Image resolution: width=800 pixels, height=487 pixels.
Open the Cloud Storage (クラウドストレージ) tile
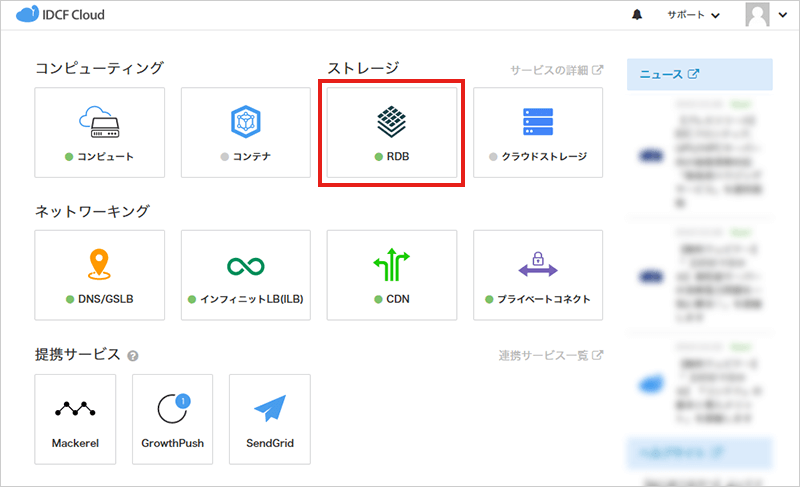[538, 133]
